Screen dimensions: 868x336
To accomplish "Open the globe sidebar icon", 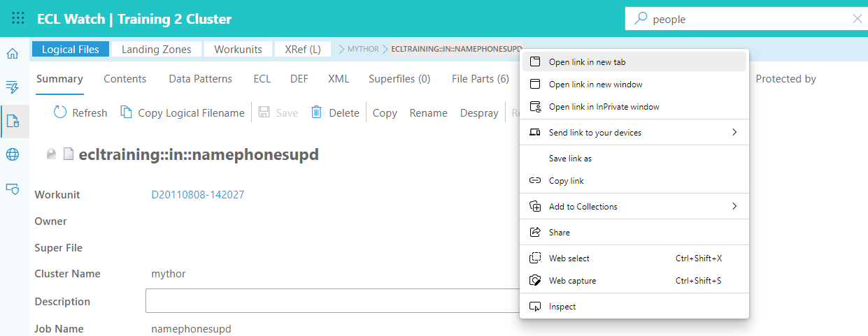I will click(13, 154).
